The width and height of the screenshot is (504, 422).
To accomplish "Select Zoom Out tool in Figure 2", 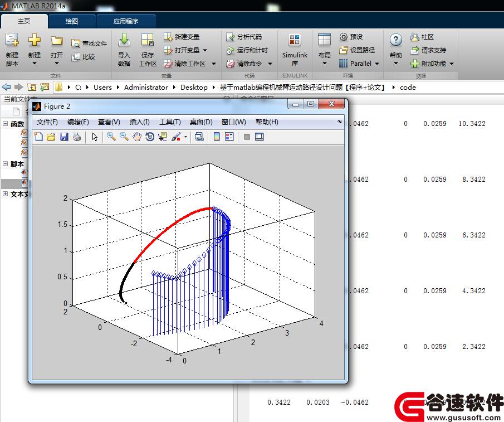I will tap(124, 137).
